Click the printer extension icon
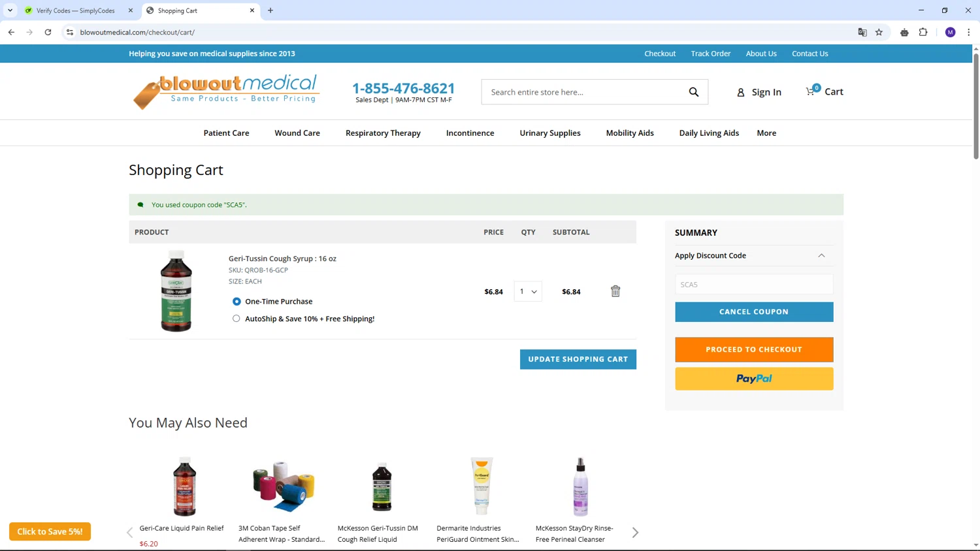Screen dimensions: 980x551 904,32
